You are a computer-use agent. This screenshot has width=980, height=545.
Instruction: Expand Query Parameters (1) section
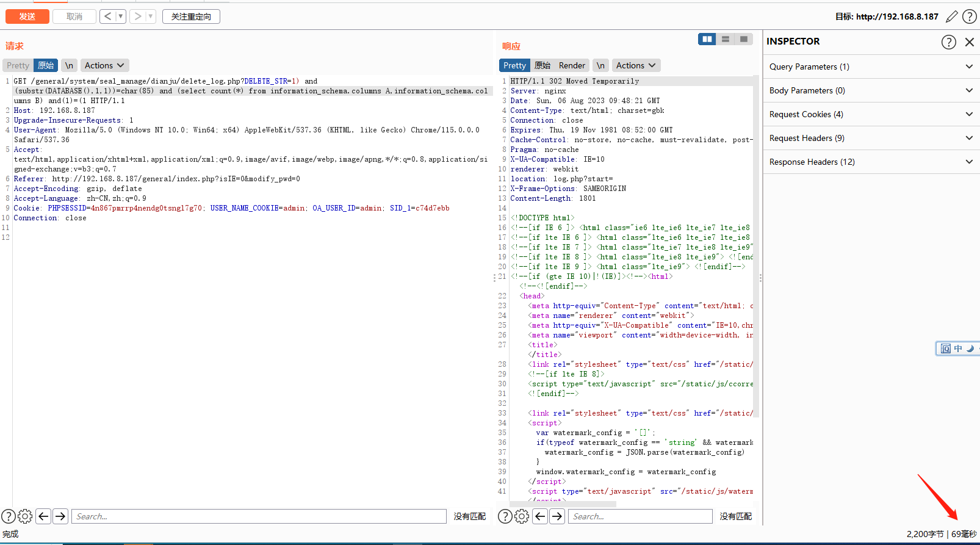(871, 67)
